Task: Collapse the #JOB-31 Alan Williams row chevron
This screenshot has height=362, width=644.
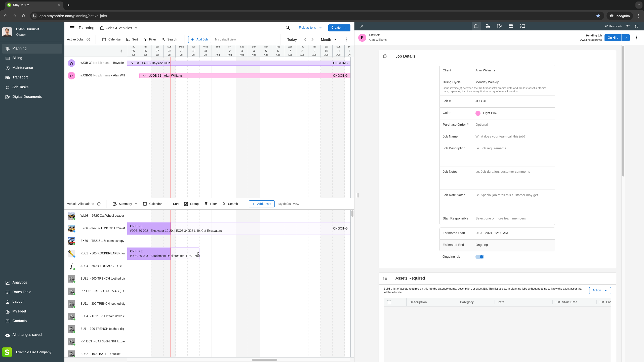Action: point(144,76)
